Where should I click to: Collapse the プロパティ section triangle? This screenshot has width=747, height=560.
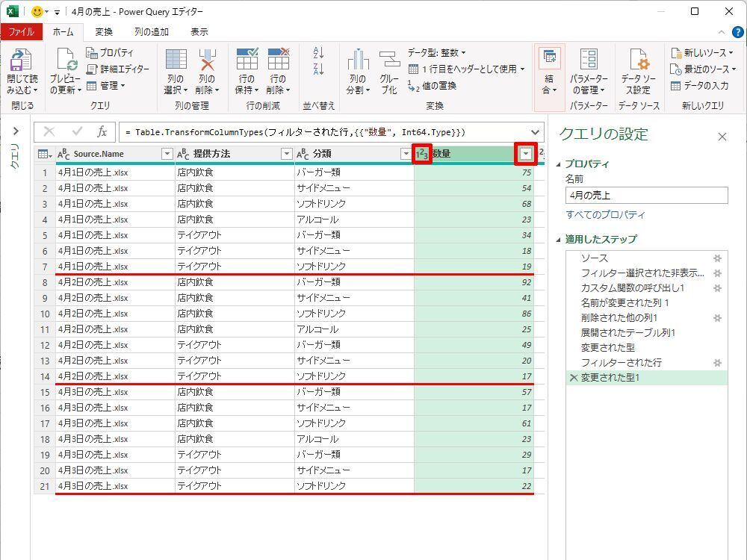pyautogui.click(x=558, y=164)
